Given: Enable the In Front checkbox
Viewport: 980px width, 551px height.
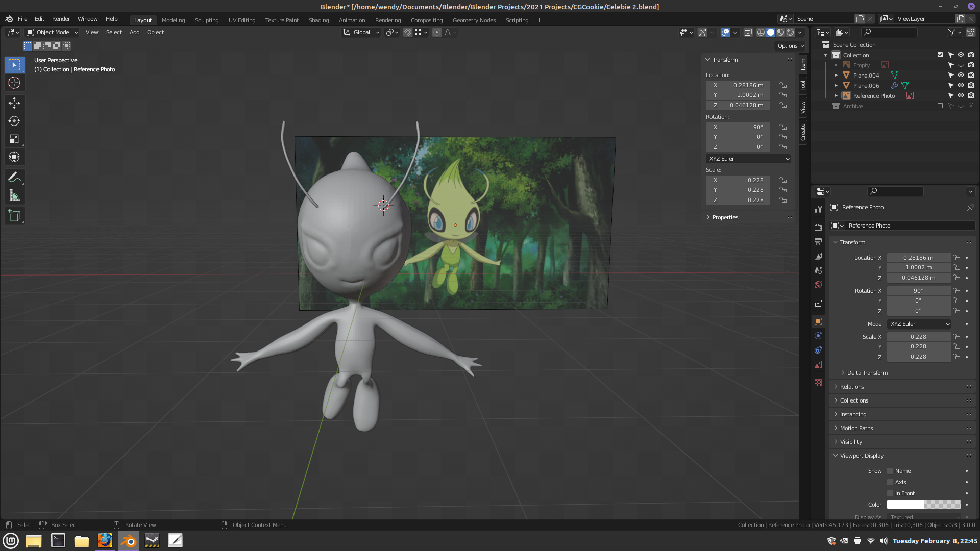Looking at the screenshot, I should pos(890,493).
